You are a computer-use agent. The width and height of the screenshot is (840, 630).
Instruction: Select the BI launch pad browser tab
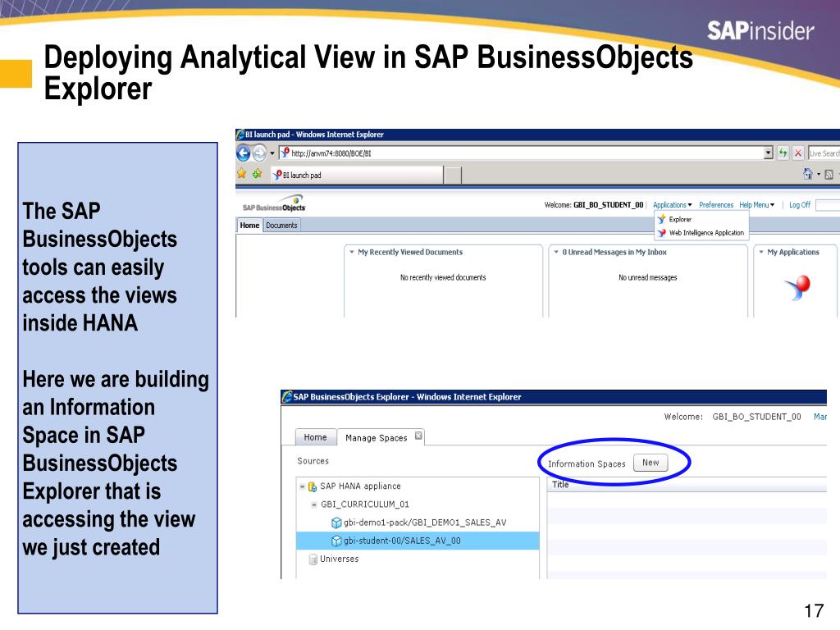tap(357, 176)
